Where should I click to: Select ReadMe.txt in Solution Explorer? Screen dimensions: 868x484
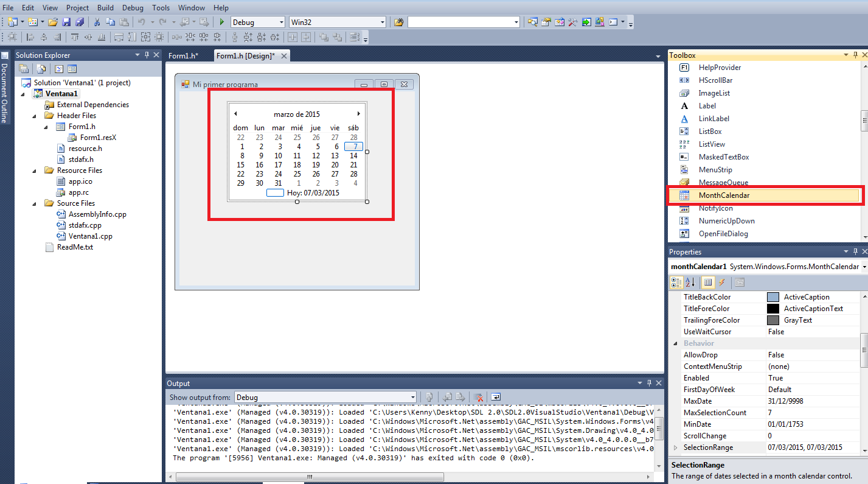[x=75, y=247]
